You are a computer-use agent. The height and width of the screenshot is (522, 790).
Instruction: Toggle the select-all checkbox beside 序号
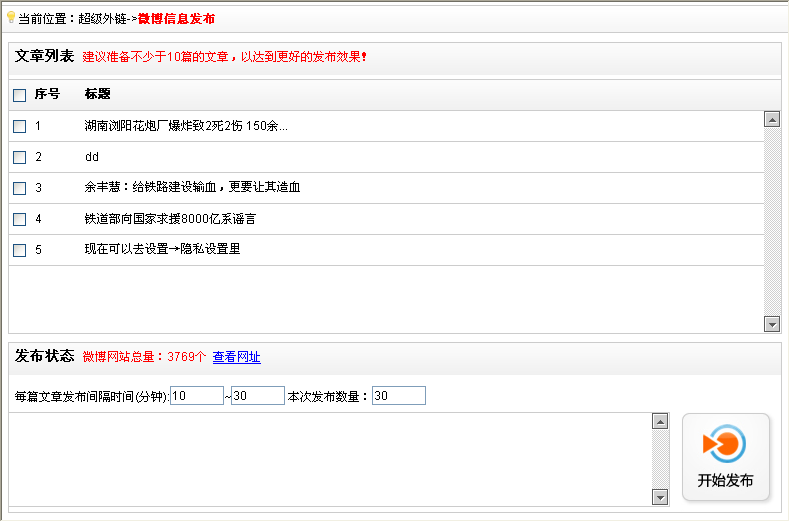20,95
